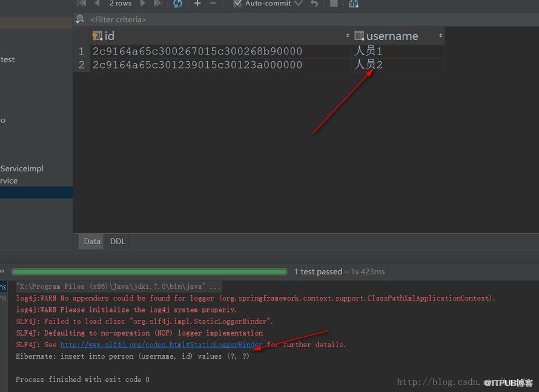Select the test item in the sidebar
This screenshot has width=539, height=392.
point(7,59)
